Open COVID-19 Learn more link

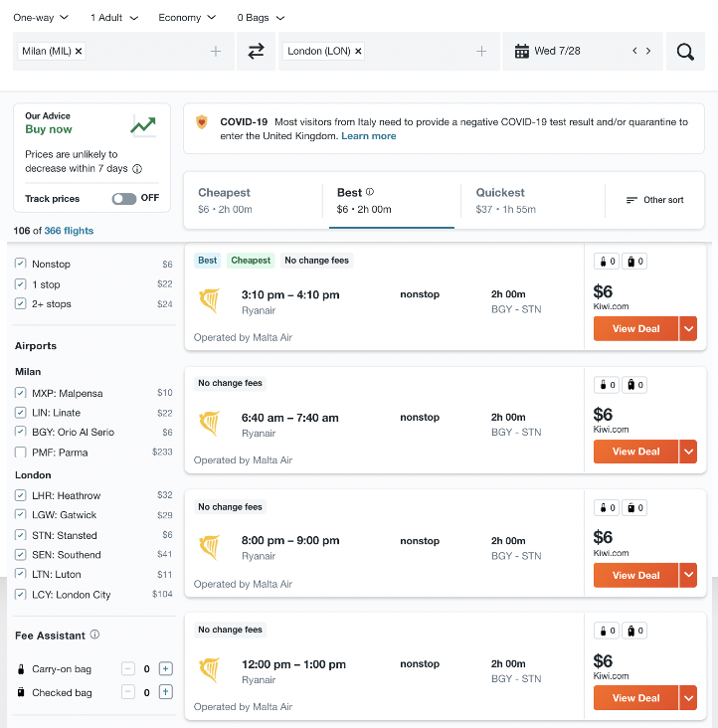click(369, 136)
